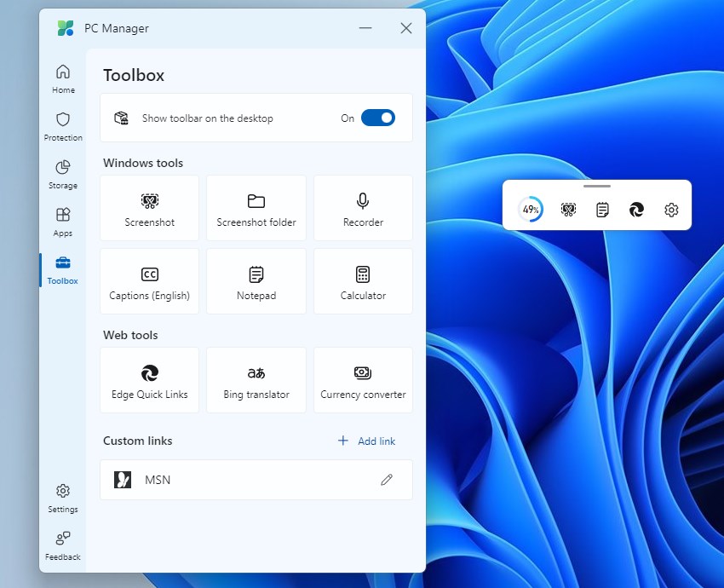Screen dimensions: 724x588
Task: Open the floating toolbar settings gear
Action: coord(671,208)
